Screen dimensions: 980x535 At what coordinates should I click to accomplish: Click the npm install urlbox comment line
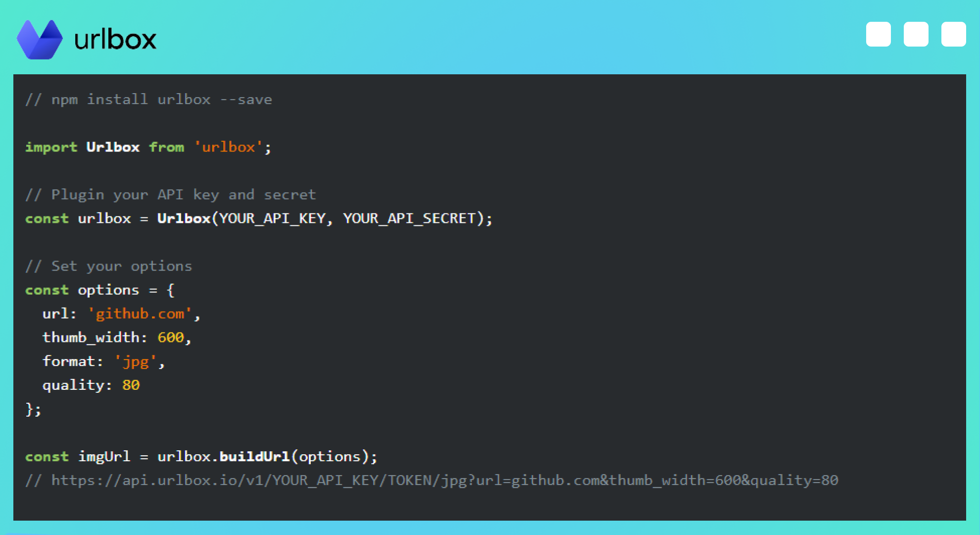pyautogui.click(x=148, y=100)
